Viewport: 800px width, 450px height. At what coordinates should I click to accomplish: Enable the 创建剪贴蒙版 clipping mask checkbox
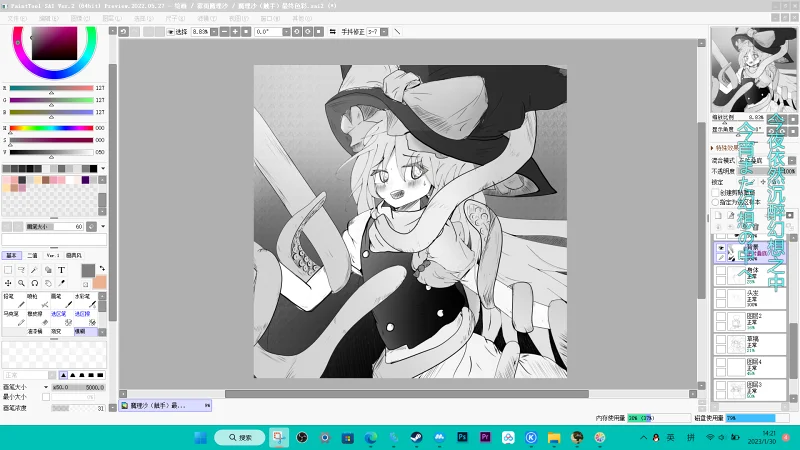pos(715,193)
